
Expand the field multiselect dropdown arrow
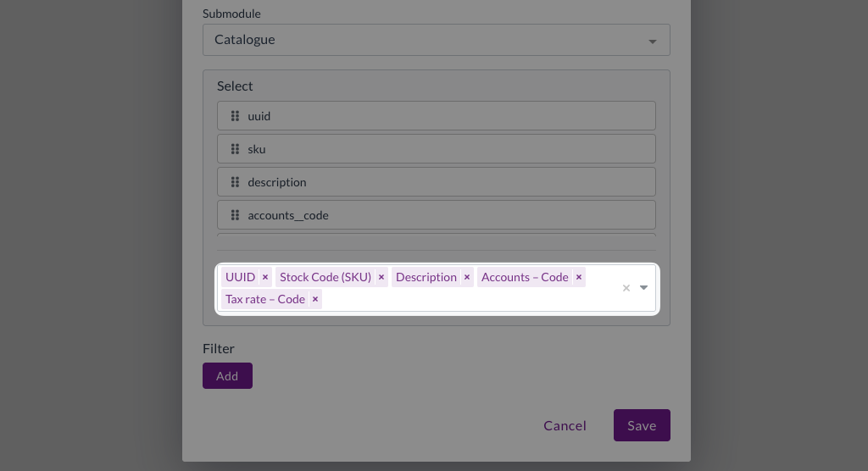click(x=644, y=288)
